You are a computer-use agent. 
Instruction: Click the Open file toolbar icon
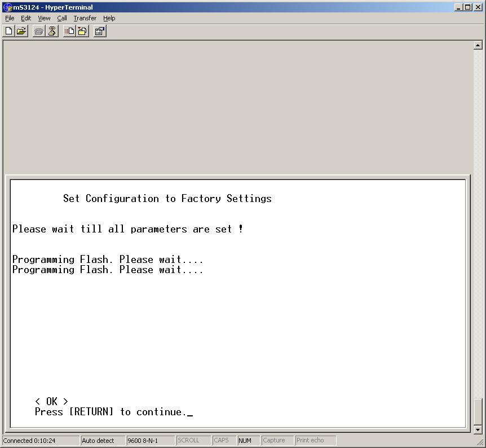click(x=21, y=32)
